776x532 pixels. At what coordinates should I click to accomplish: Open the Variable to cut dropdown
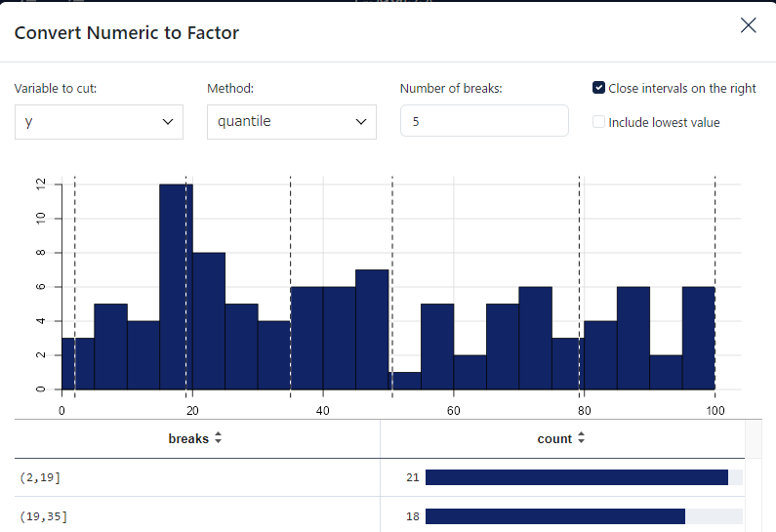pos(99,122)
